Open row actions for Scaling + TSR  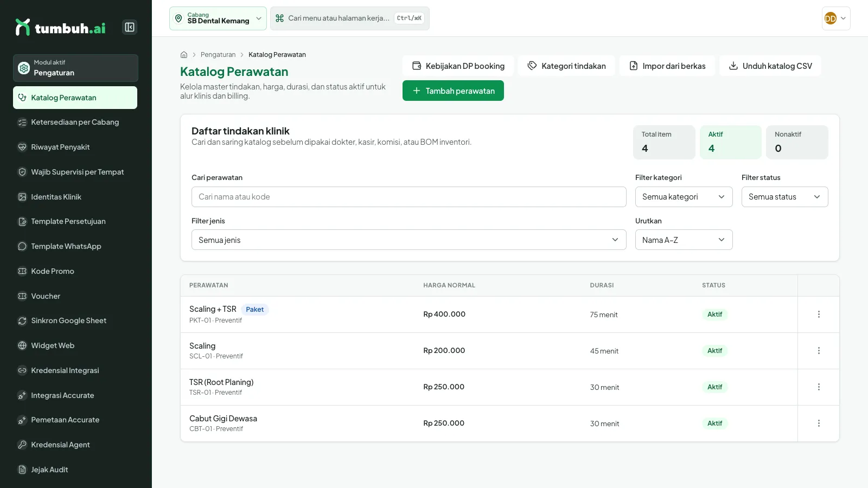[819, 314]
